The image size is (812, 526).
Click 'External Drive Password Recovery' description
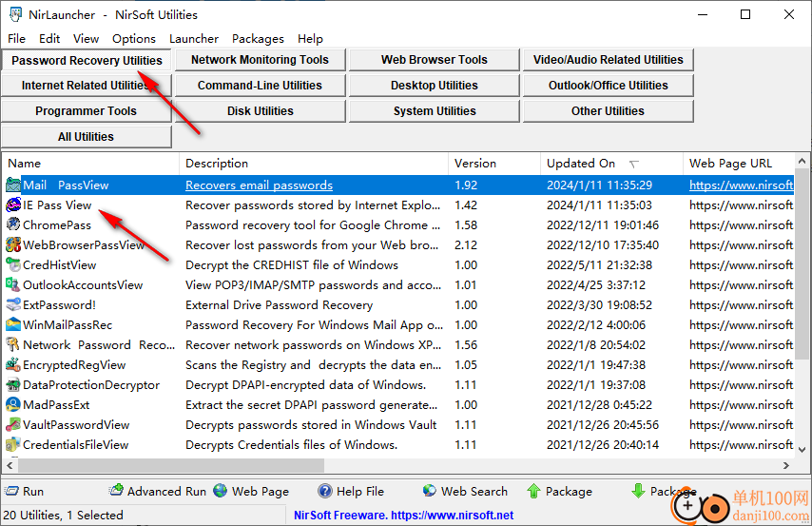(280, 304)
